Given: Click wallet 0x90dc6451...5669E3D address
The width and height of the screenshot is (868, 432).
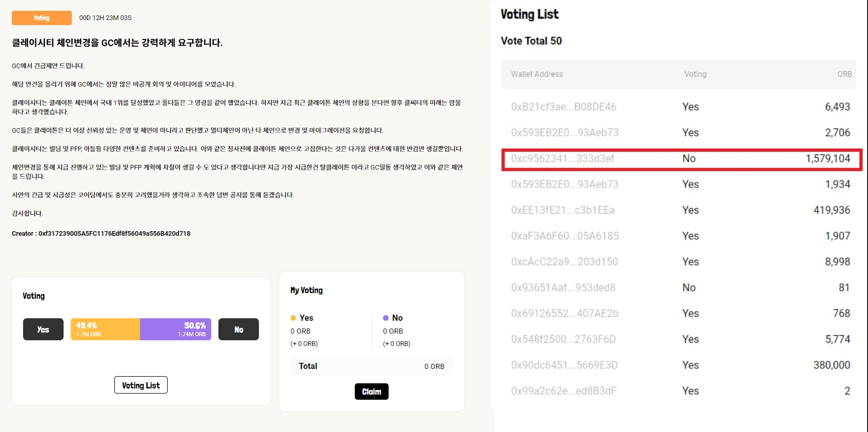Looking at the screenshot, I should (x=564, y=365).
